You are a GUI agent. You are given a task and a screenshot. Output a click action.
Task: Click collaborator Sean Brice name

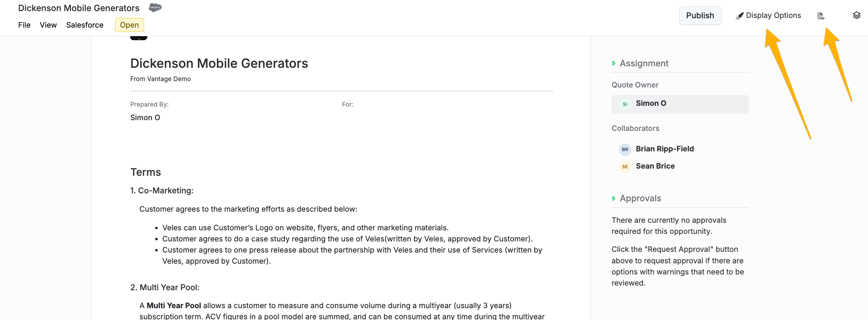tap(655, 166)
